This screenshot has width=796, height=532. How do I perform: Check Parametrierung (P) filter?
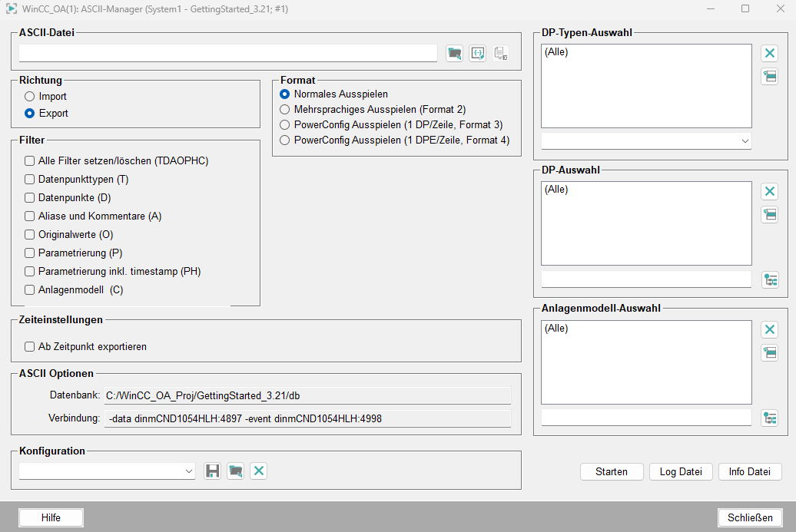29,253
